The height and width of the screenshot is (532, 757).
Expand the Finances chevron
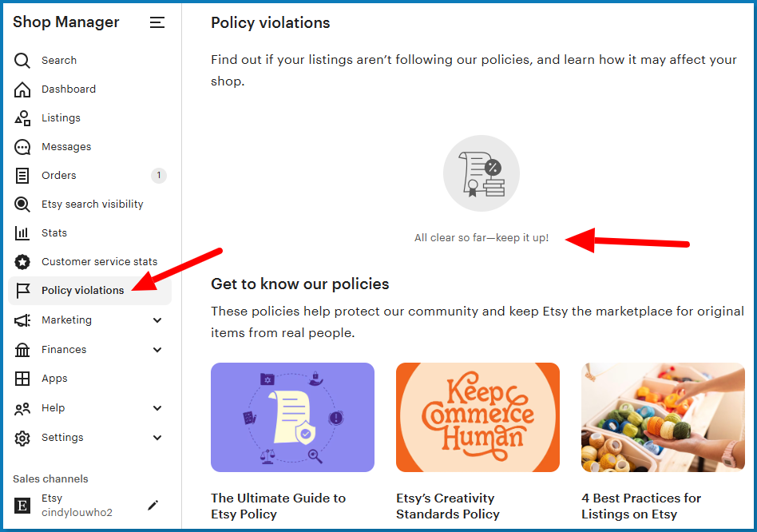157,350
